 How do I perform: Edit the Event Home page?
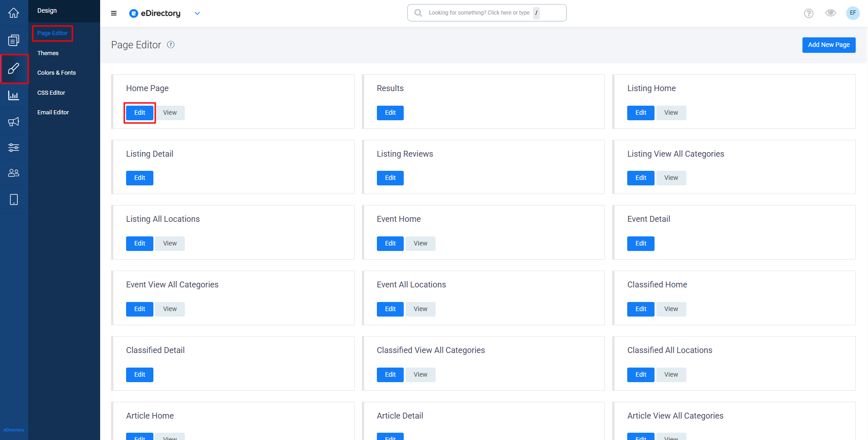tap(390, 244)
